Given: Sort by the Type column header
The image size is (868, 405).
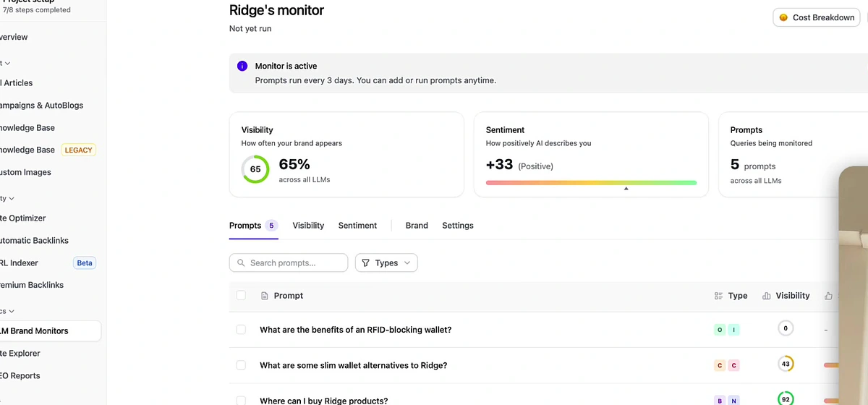Looking at the screenshot, I should 738,296.
